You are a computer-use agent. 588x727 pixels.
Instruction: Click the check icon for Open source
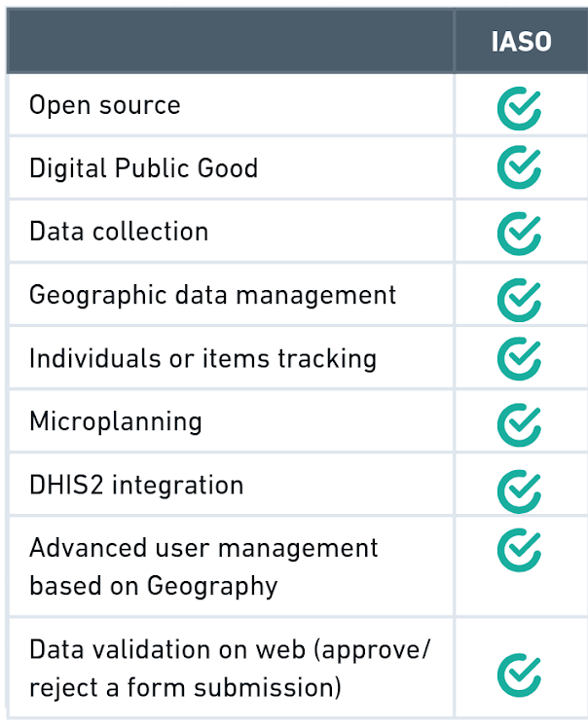coord(519,109)
